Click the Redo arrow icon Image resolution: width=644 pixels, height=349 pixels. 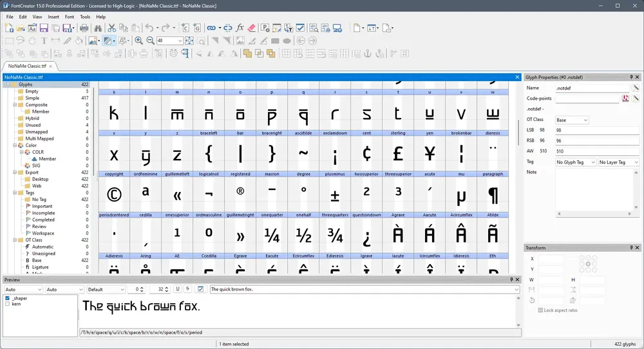[165, 28]
